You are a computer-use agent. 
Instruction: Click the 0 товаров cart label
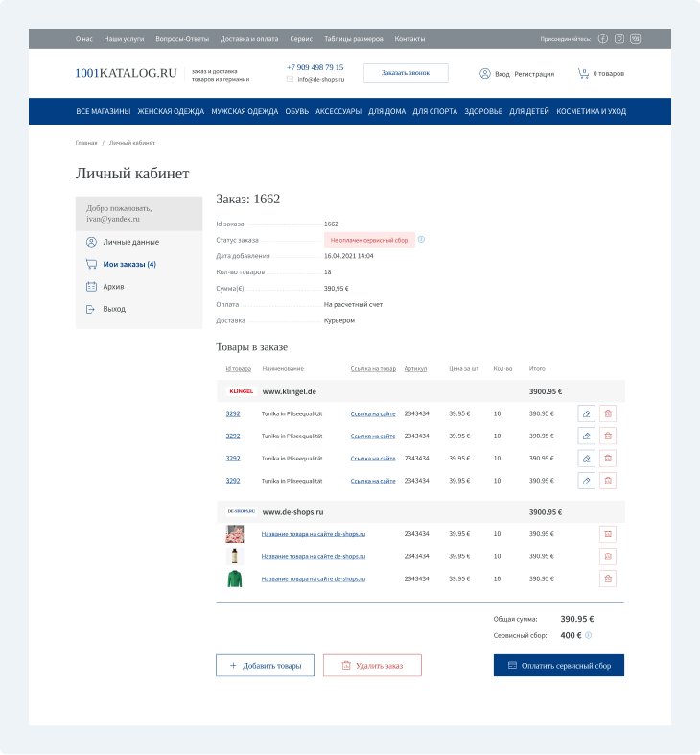tap(609, 73)
